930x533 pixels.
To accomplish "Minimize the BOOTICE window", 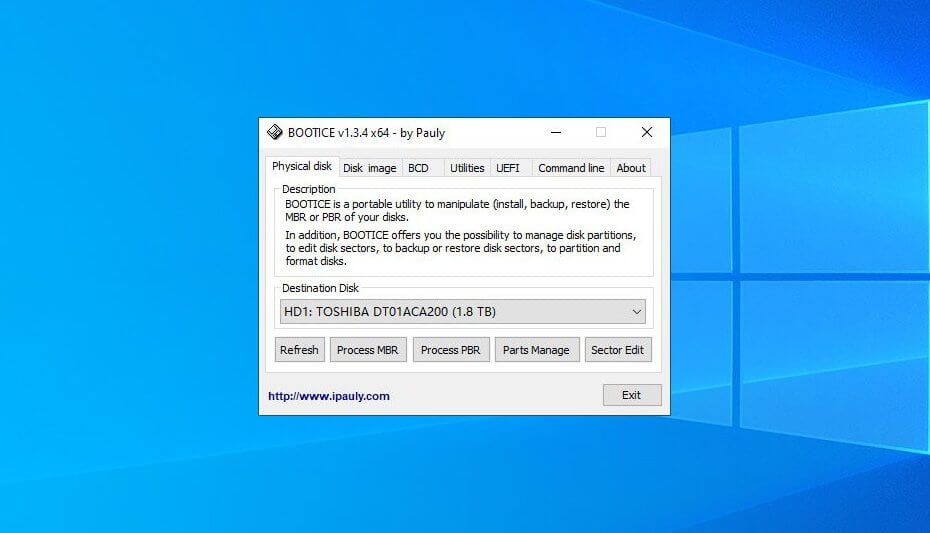I will pyautogui.click(x=556, y=132).
